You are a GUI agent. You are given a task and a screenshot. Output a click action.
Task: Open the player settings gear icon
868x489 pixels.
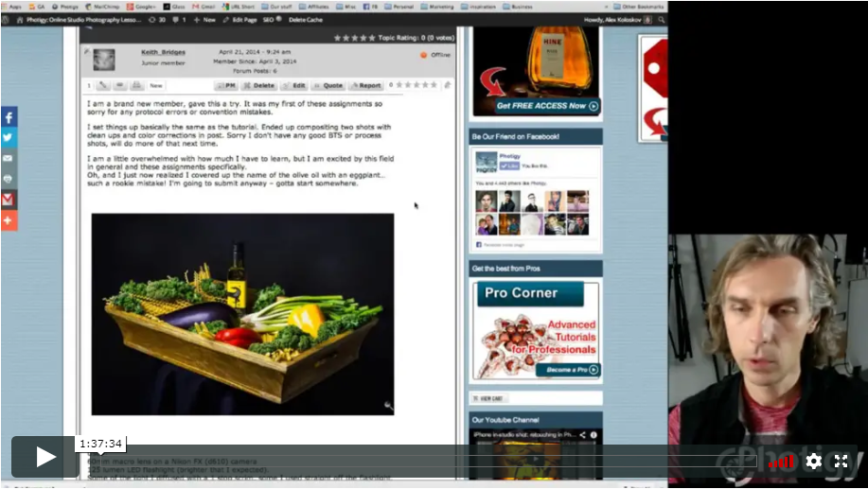pos(813,462)
